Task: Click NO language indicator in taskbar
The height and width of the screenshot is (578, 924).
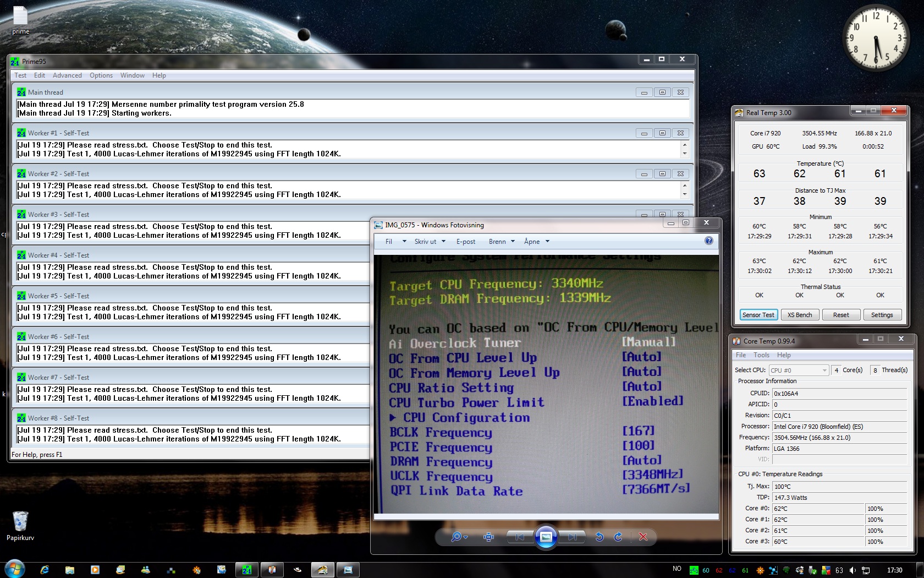Action: (x=677, y=569)
